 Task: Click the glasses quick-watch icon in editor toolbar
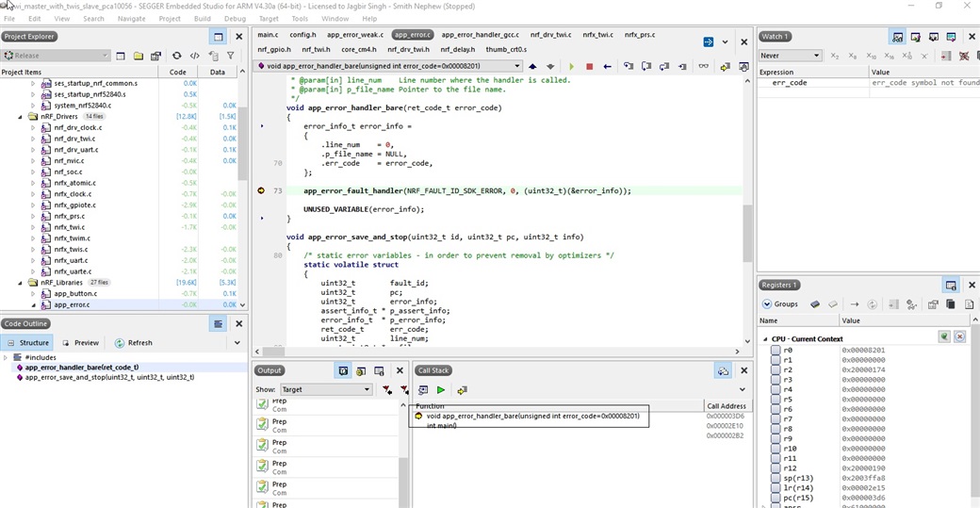coord(703,67)
